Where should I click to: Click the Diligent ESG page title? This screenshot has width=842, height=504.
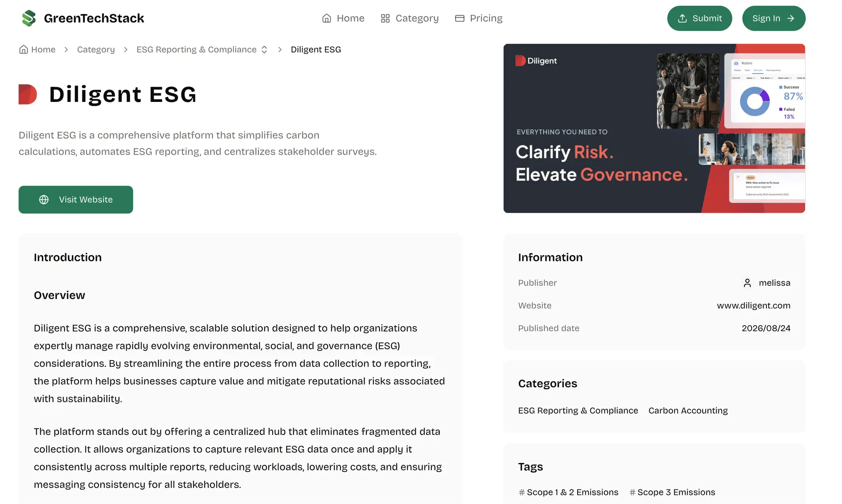point(123,94)
